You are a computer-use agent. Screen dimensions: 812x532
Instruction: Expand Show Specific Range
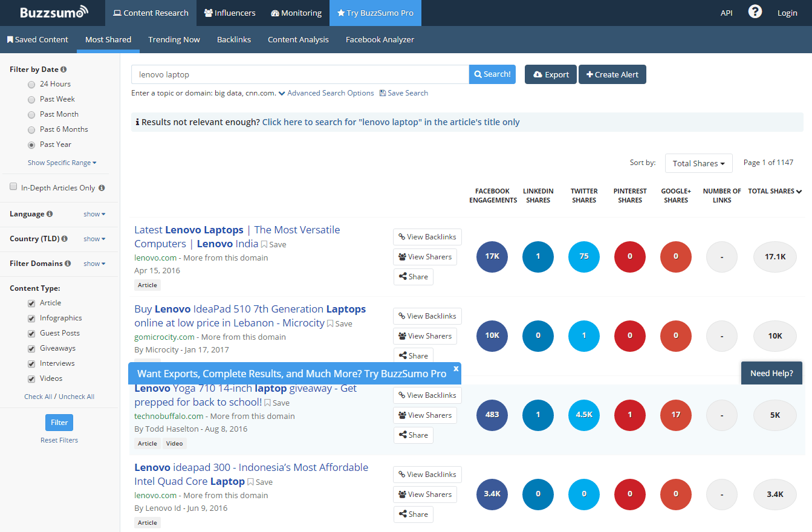pos(62,163)
